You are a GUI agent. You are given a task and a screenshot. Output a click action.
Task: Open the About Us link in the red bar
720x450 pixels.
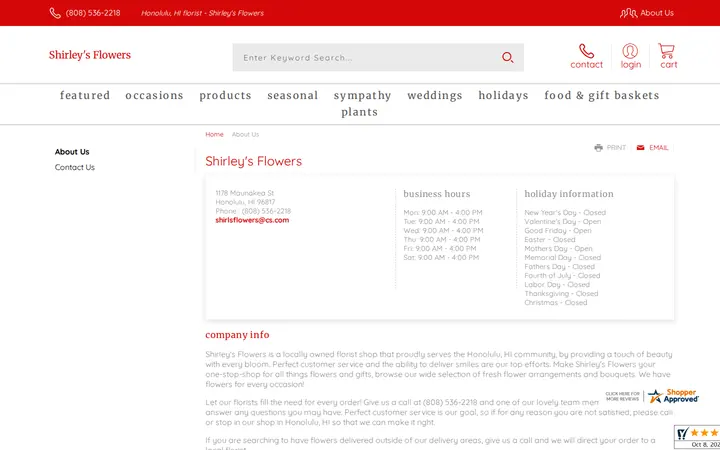point(657,13)
